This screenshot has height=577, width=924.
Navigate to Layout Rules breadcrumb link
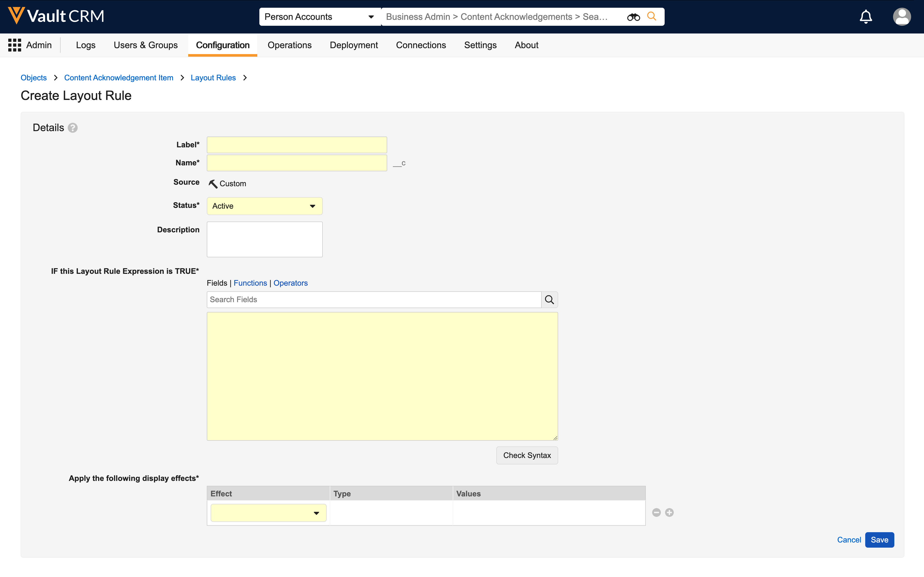[x=213, y=78]
